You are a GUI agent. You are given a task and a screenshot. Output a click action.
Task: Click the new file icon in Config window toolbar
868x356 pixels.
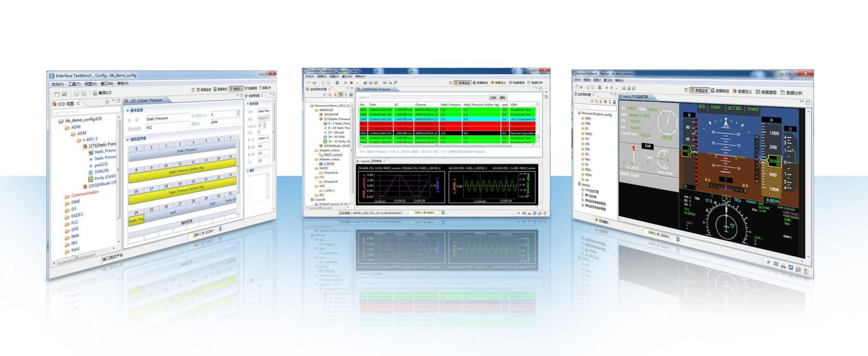56,94
